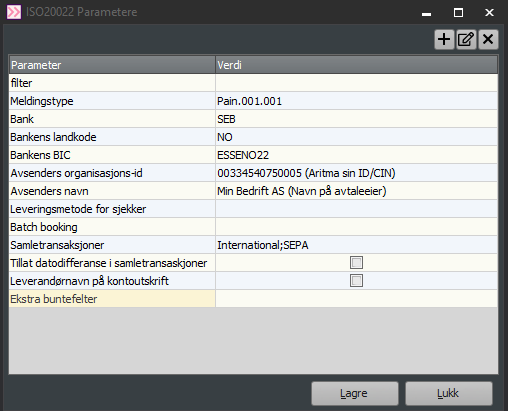Click the Lagre button

[355, 393]
